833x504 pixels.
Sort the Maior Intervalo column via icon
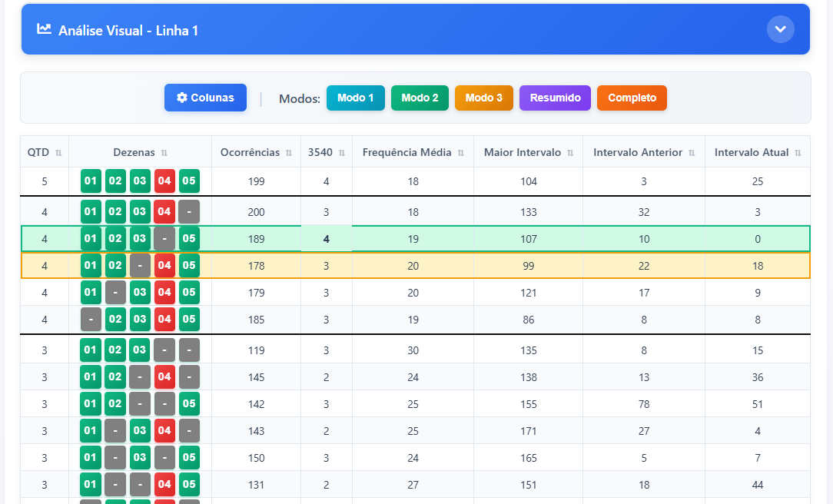click(x=570, y=153)
